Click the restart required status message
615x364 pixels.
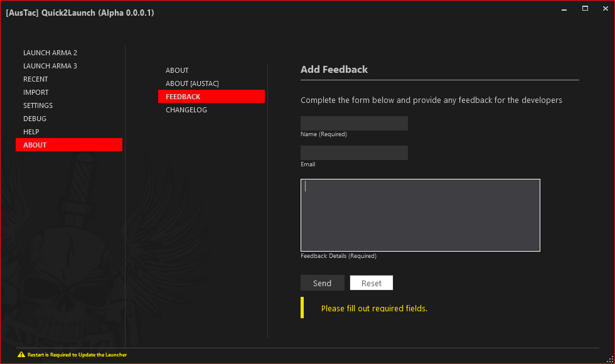click(x=77, y=355)
